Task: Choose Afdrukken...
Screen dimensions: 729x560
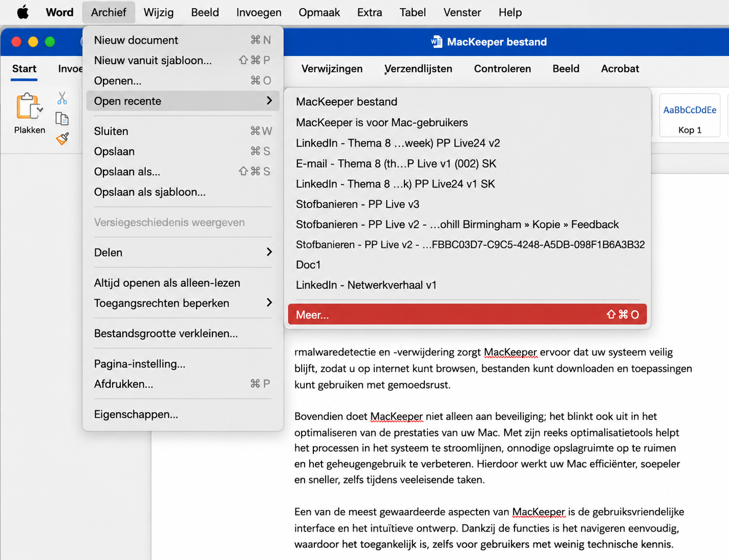Action: coord(183,384)
